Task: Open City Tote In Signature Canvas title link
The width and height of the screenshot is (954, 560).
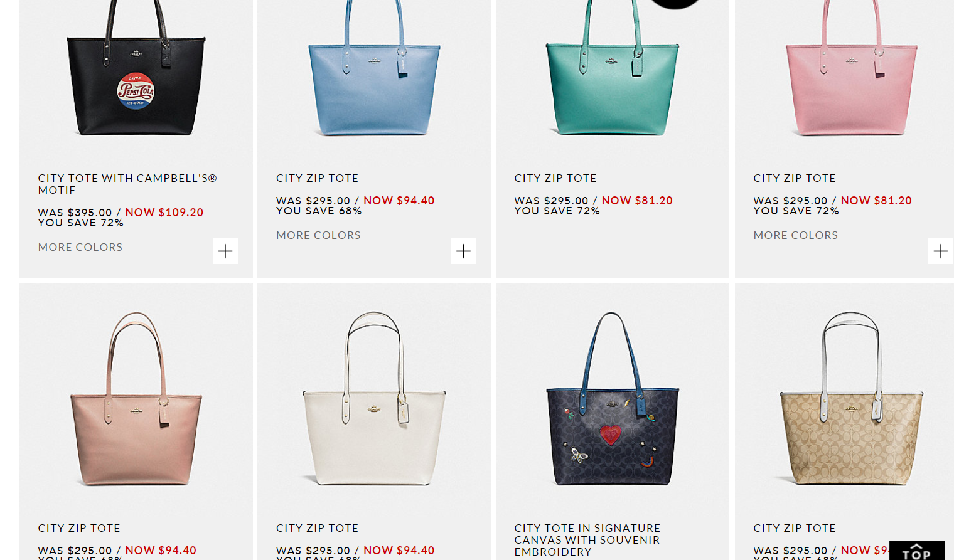Action: coord(587,540)
